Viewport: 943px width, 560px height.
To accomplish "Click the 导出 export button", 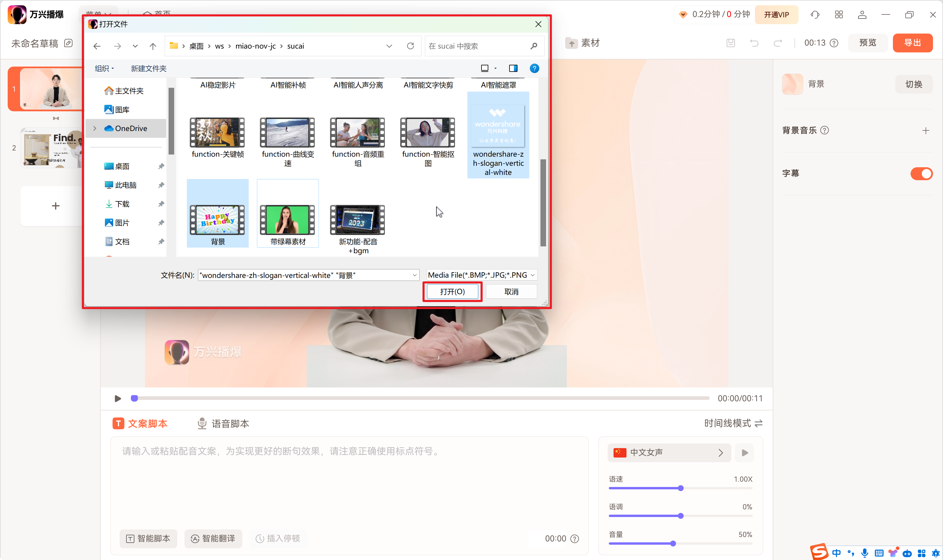I will click(x=913, y=43).
